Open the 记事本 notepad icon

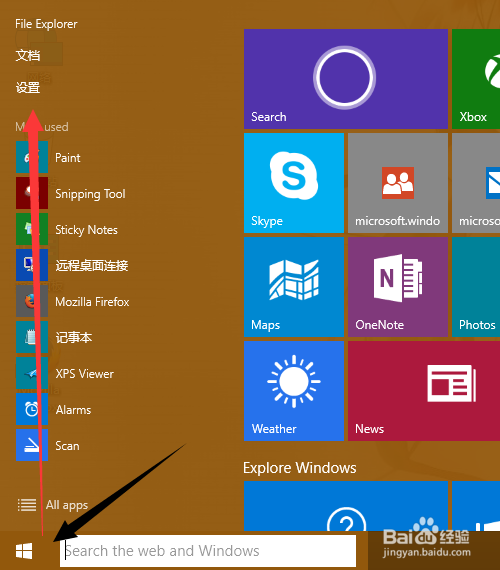[32, 337]
